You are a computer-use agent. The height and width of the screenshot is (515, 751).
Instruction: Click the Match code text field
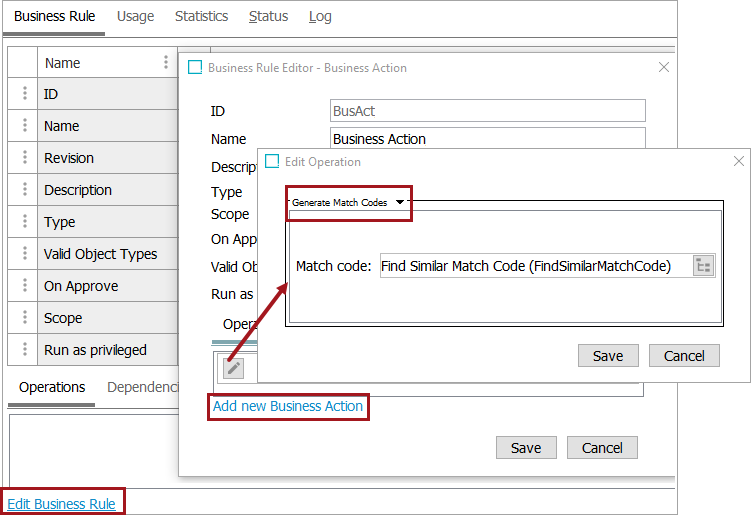coord(535,266)
